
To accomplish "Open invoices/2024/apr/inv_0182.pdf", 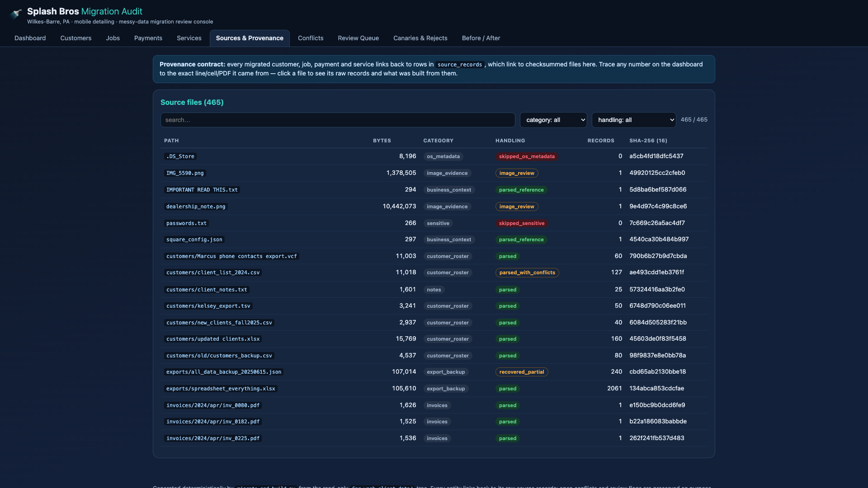I will point(213,422).
